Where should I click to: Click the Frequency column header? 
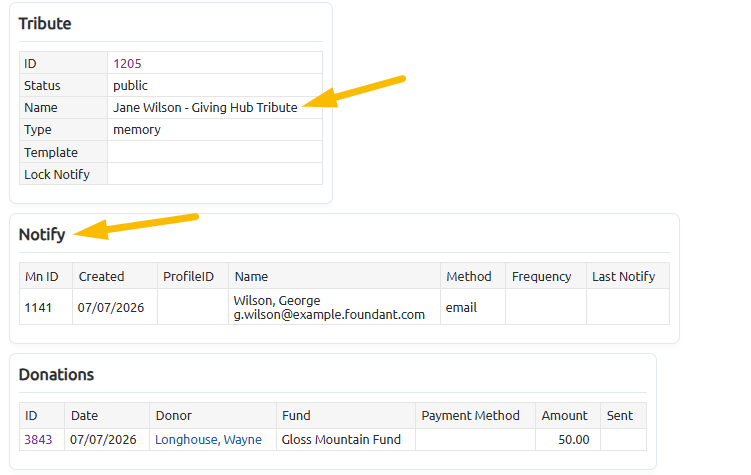click(542, 276)
